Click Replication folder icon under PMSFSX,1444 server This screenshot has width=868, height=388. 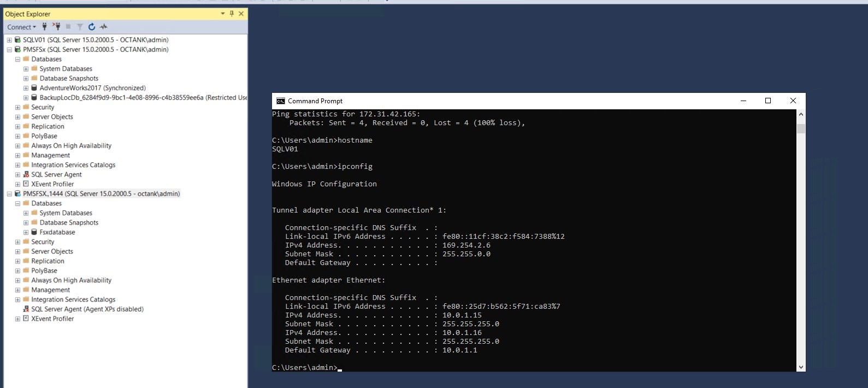pos(26,261)
